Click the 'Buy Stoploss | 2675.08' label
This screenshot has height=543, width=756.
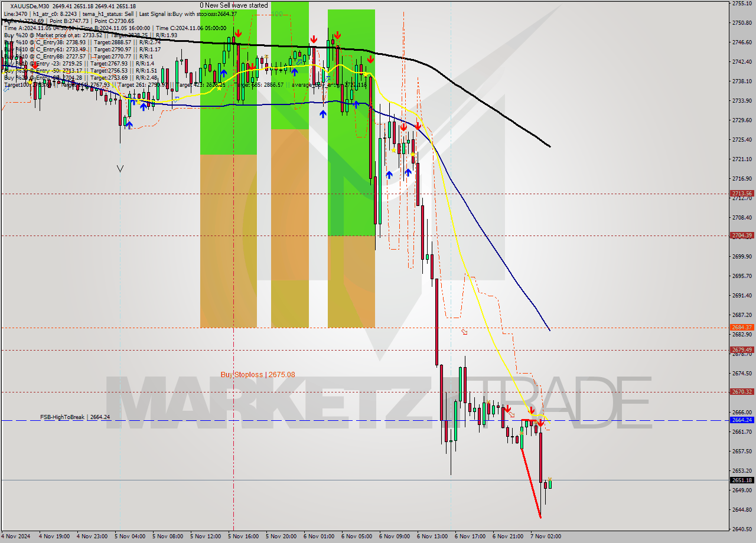(x=258, y=374)
